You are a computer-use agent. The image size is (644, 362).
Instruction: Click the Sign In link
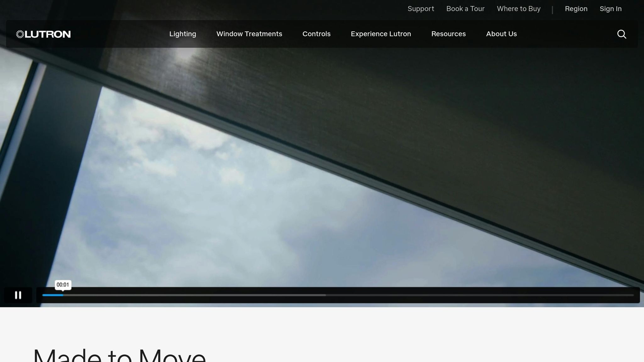tap(610, 9)
